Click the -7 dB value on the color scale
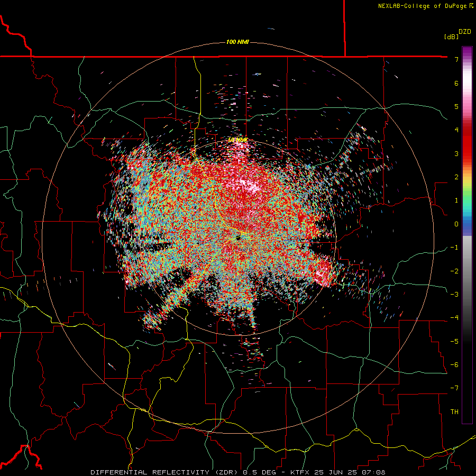The image size is (476, 476). point(454,388)
